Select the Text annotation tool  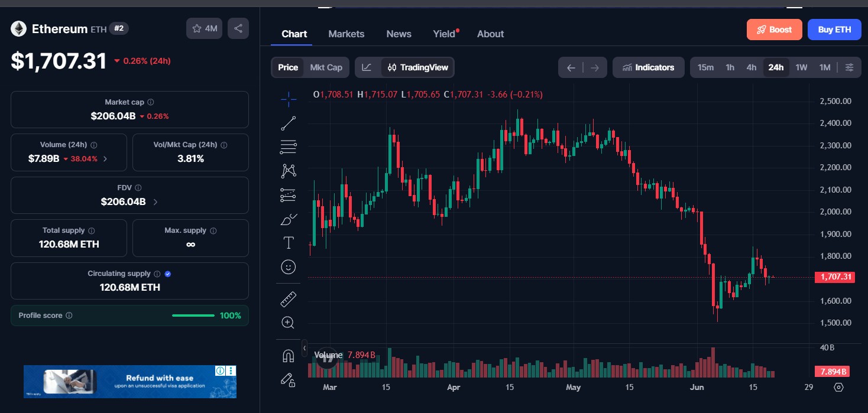[288, 243]
